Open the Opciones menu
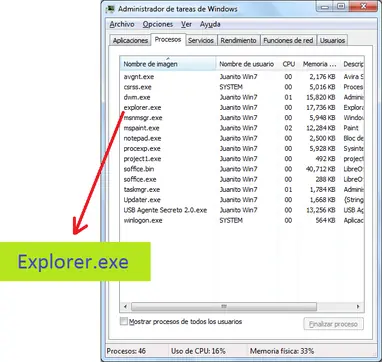This screenshot has height=362, width=382. (x=158, y=24)
